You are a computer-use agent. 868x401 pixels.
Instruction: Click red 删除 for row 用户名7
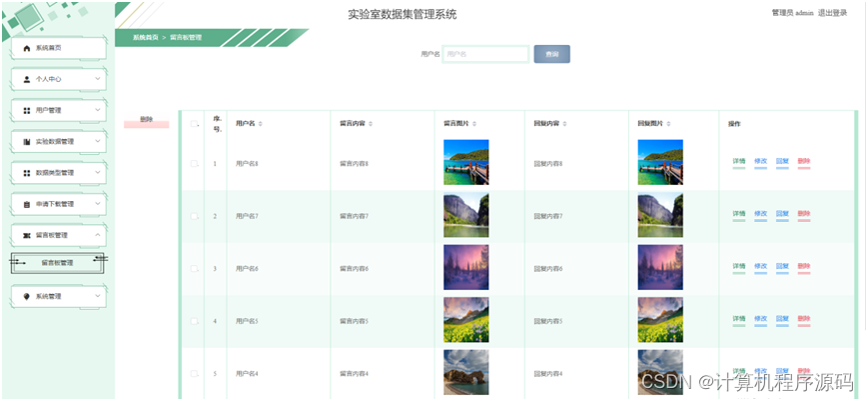[804, 214]
